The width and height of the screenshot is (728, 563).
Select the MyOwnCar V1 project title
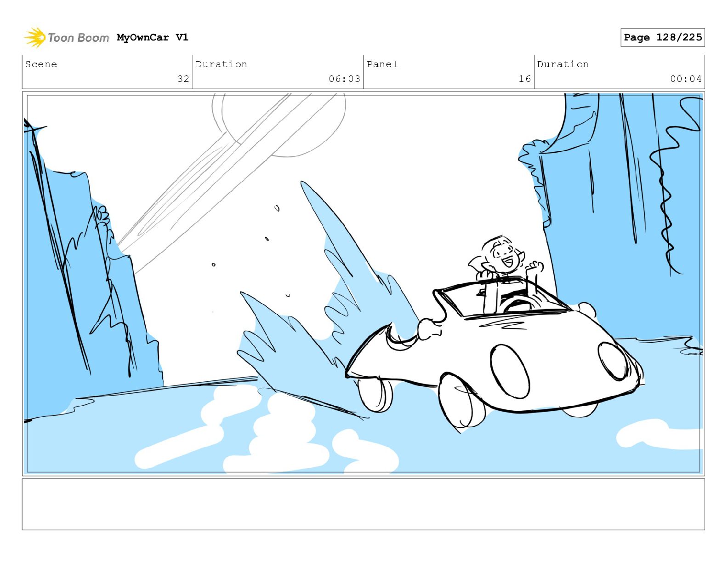tap(152, 37)
